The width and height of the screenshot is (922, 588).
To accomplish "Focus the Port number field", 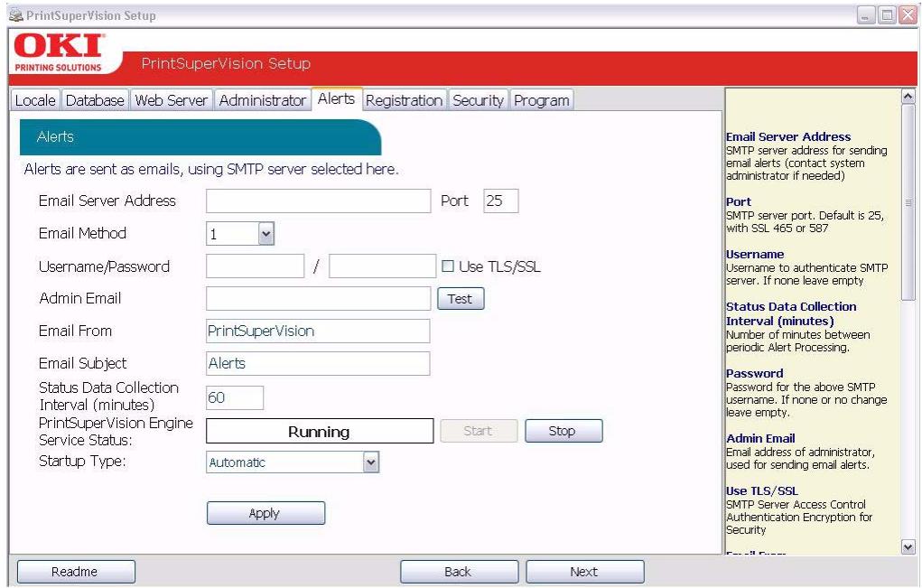I will click(x=501, y=201).
